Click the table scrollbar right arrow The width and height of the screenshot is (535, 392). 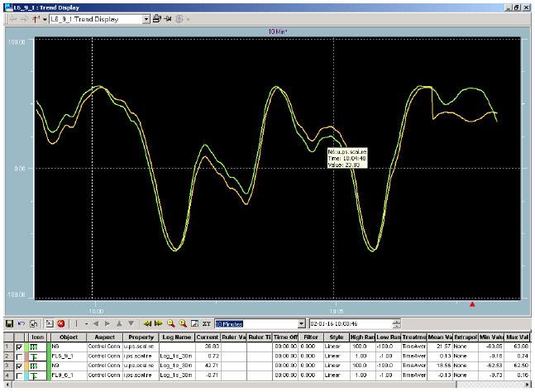point(528,385)
